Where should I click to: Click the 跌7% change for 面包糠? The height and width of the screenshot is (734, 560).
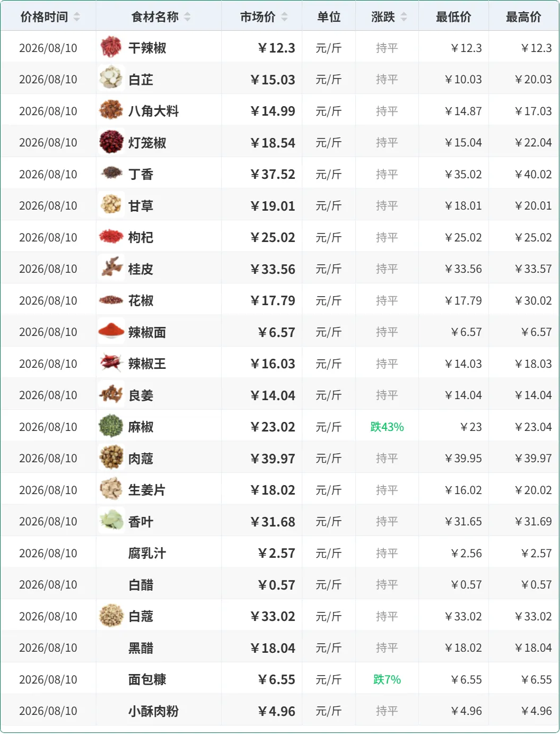click(387, 679)
